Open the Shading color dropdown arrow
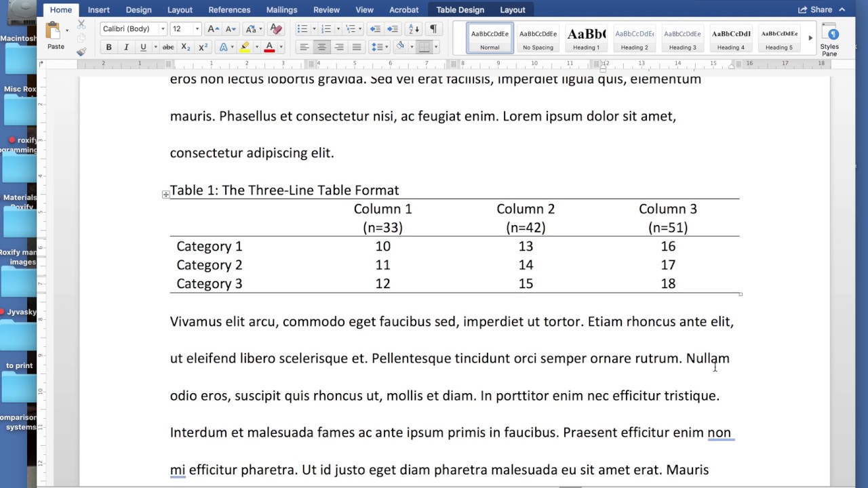868x488 pixels. click(411, 47)
